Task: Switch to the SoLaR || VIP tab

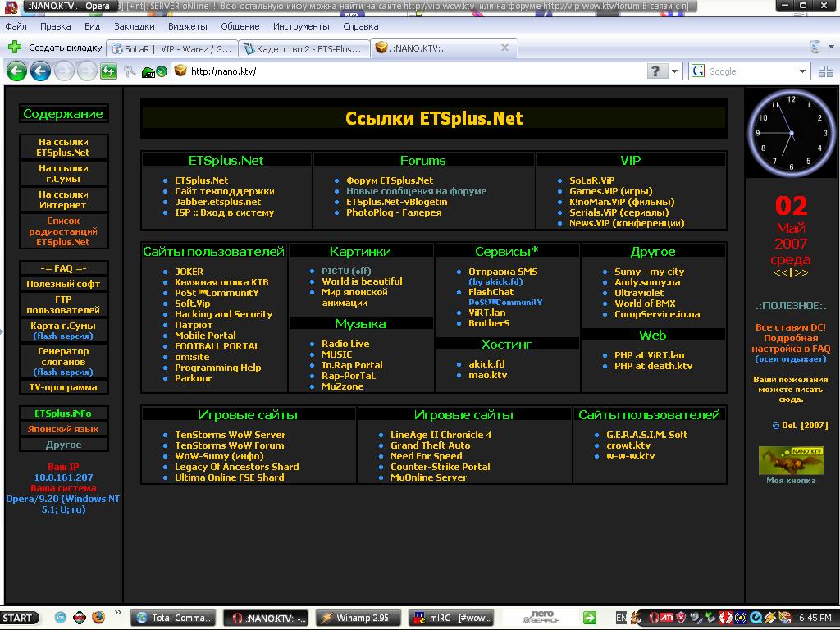Action: pos(172,48)
